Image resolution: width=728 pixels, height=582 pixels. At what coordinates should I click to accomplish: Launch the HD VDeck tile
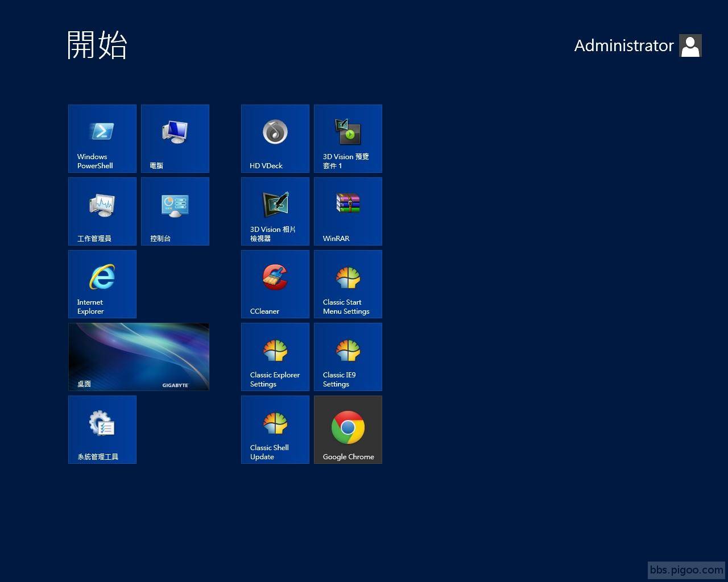click(275, 139)
